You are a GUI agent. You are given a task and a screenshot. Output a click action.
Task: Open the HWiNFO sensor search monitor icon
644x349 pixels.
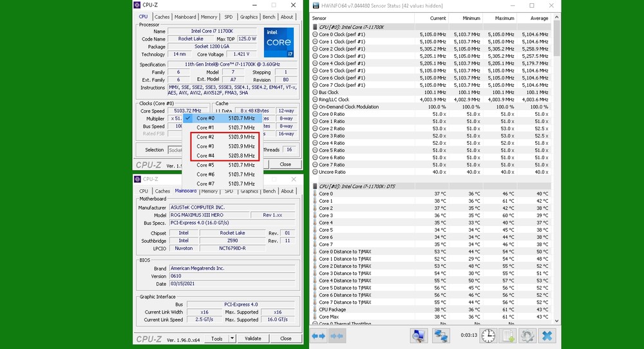(x=419, y=335)
